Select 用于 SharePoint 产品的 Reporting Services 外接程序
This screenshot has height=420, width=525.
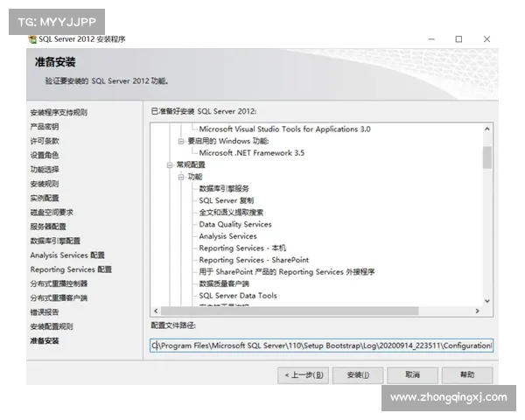(x=287, y=272)
